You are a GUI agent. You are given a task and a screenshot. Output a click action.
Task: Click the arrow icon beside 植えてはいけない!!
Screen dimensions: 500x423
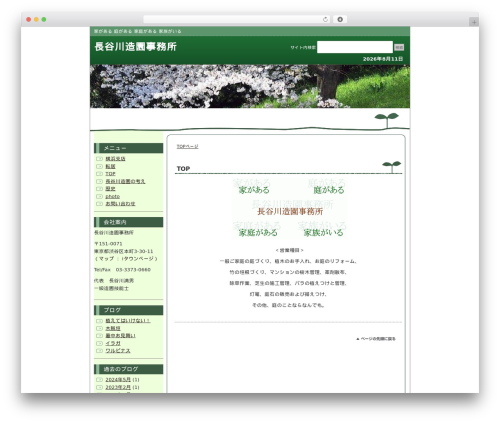coord(99,321)
